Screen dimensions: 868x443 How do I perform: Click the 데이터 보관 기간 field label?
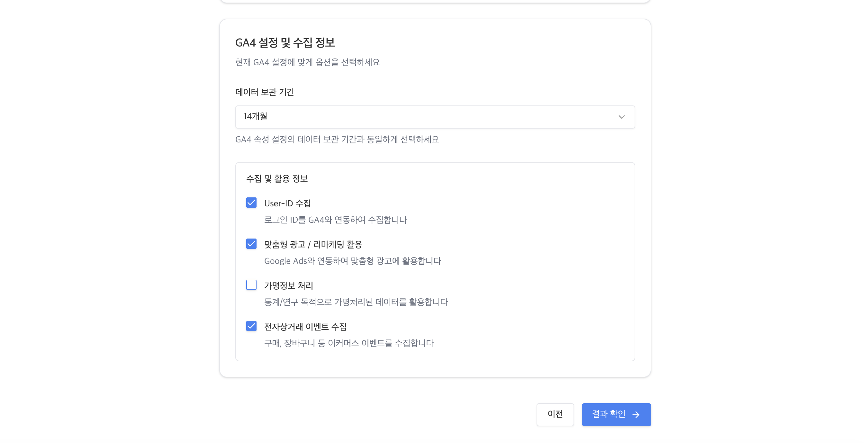(265, 92)
